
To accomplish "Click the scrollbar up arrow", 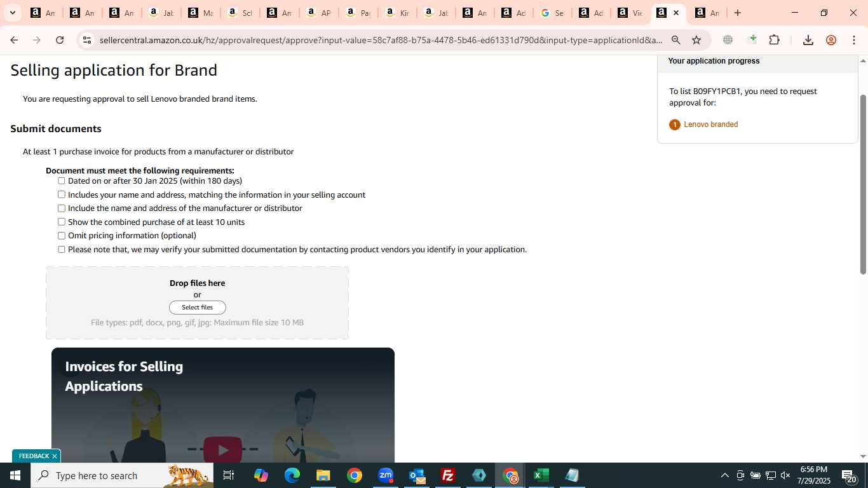I will tap(863, 61).
